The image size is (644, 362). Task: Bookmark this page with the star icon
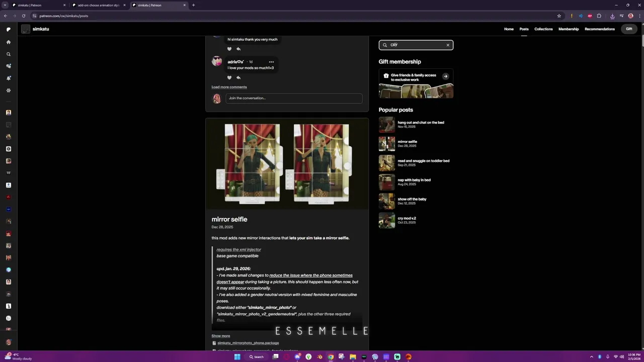pos(559,16)
